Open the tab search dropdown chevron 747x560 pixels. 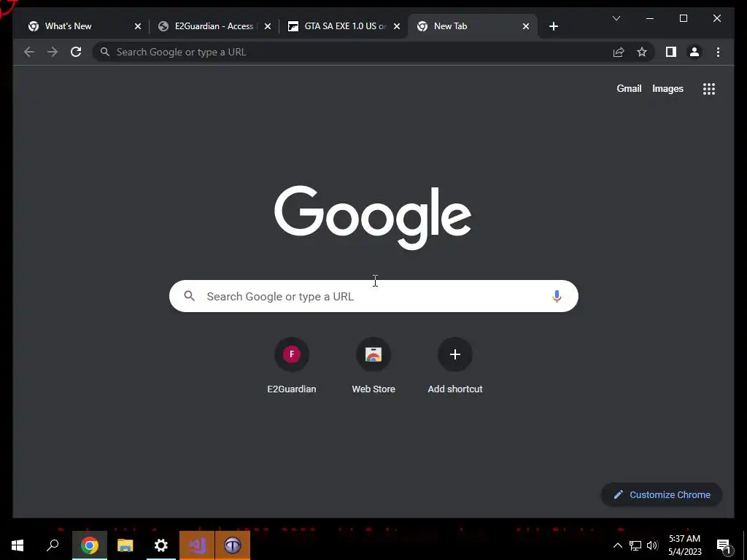[x=616, y=18]
